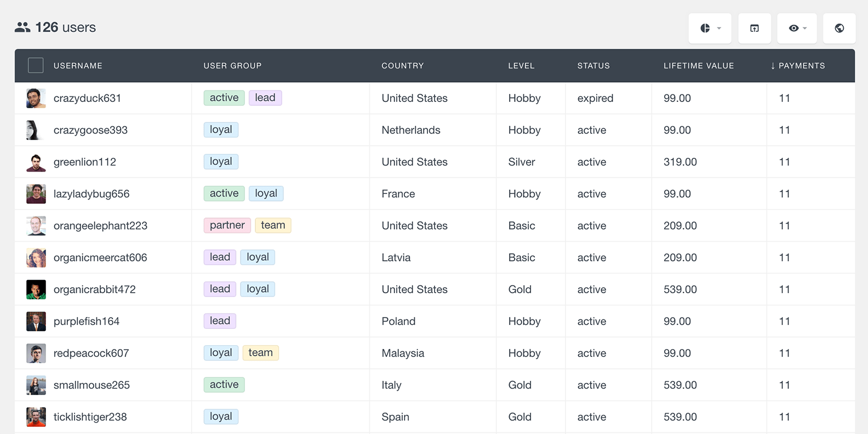Click the 'lead' tag for crazyduck631
This screenshot has width=868, height=434.
(x=265, y=98)
